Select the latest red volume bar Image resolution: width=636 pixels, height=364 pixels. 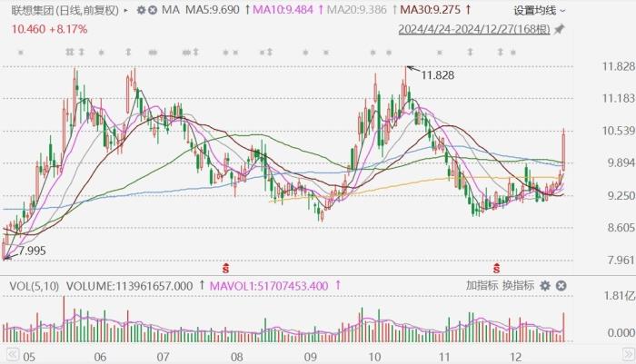click(x=563, y=327)
